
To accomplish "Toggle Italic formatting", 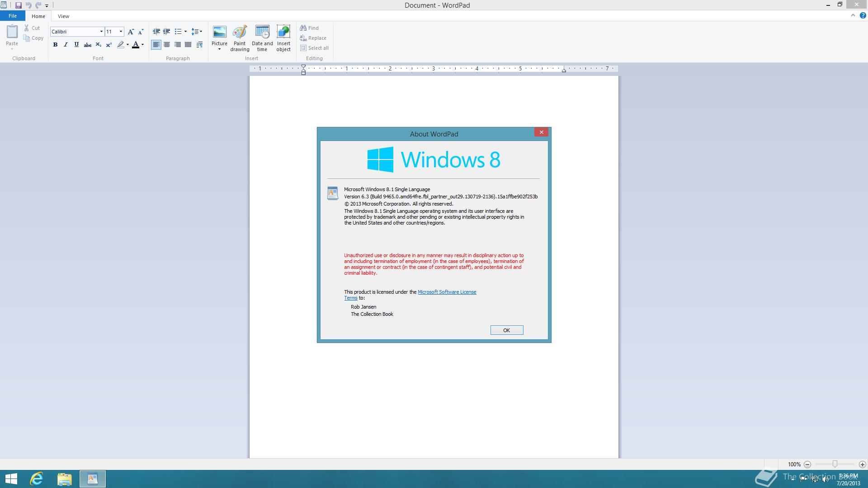I will (66, 45).
